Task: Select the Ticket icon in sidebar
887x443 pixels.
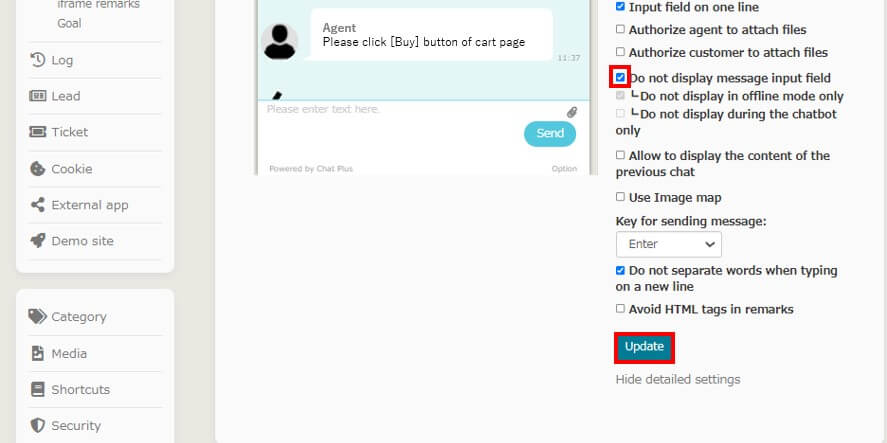Action: [x=37, y=132]
